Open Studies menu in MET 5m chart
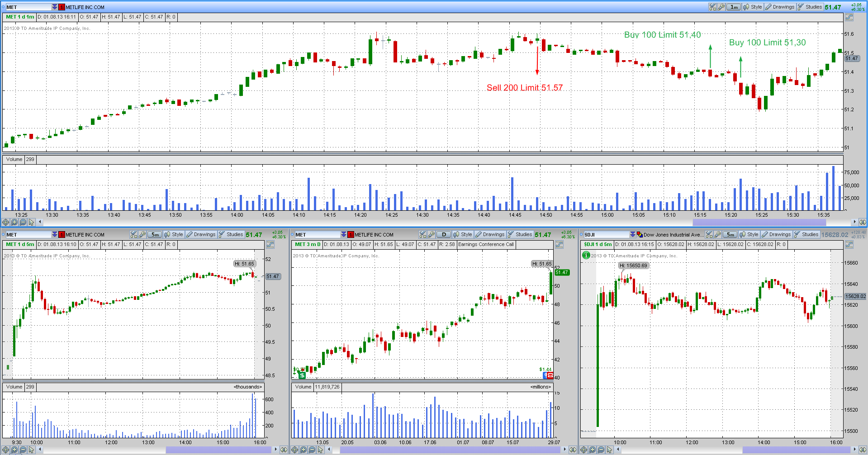This screenshot has height=455, width=868. coord(231,234)
